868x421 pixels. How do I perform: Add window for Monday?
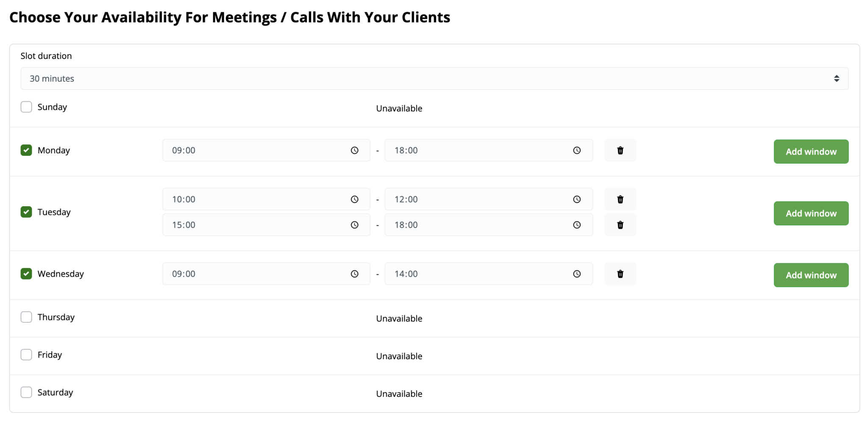click(811, 152)
